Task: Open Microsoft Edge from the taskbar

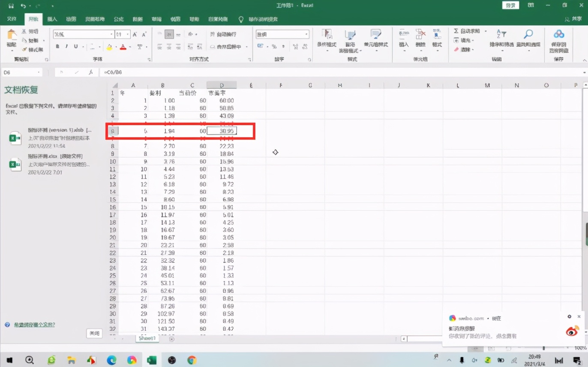Action: point(111,360)
